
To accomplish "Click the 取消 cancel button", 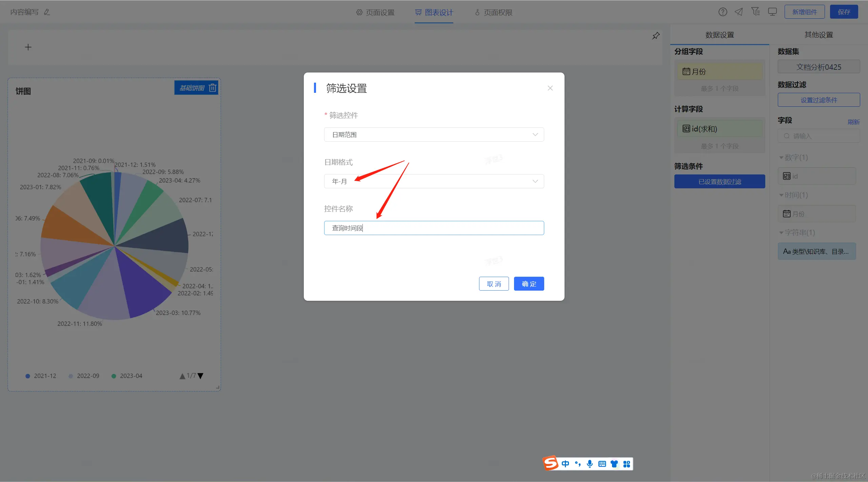I will coord(494,284).
